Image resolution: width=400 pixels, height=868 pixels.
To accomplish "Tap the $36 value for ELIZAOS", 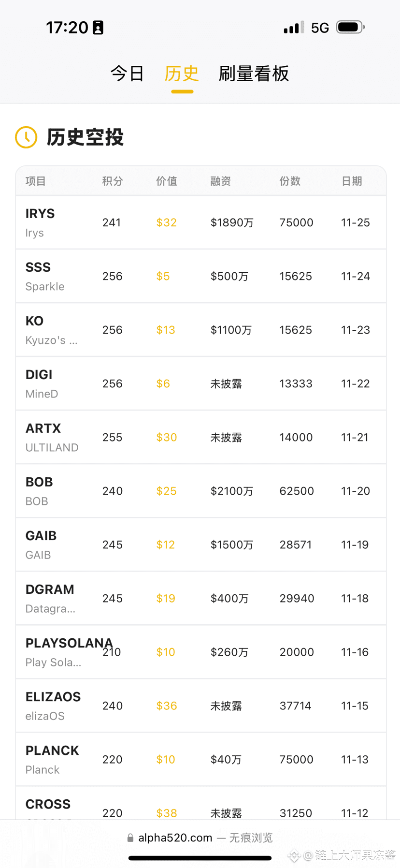I will pos(167,706).
